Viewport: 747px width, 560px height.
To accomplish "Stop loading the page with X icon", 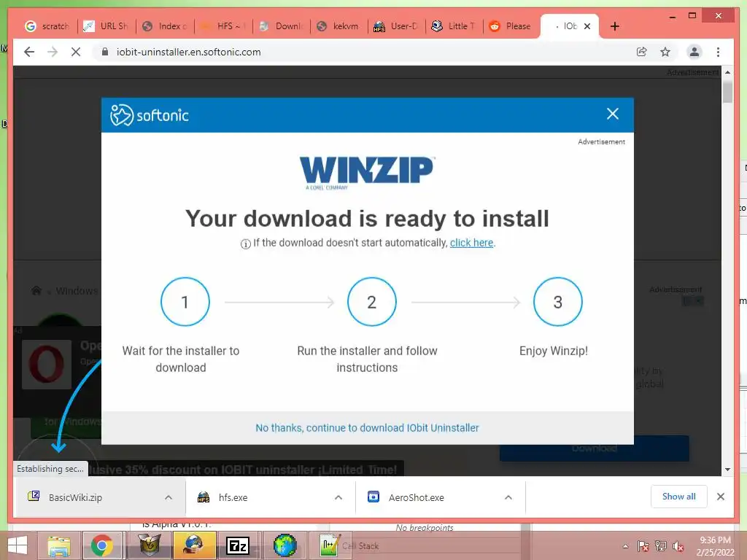I will click(x=76, y=52).
